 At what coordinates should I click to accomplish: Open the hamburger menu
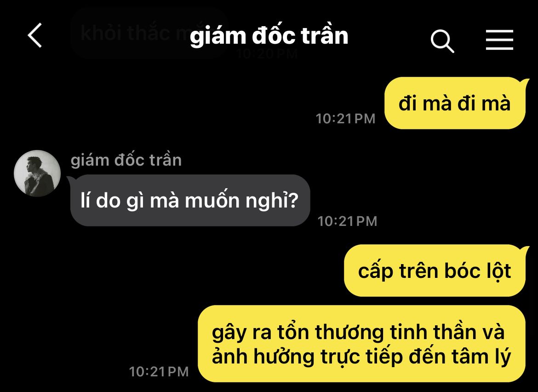[x=499, y=40]
